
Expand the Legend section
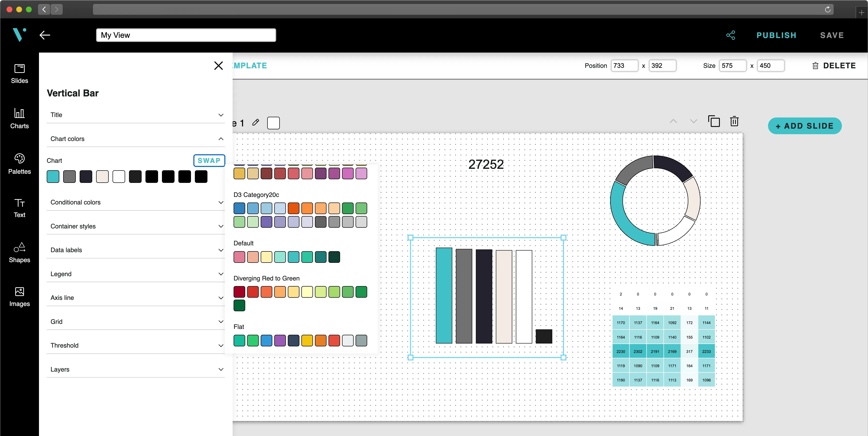click(221, 274)
